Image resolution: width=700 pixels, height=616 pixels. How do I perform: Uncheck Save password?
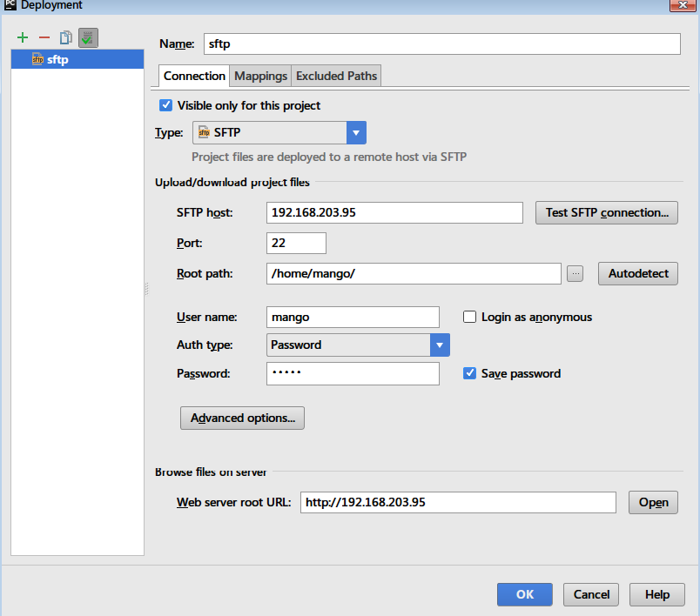tap(470, 373)
